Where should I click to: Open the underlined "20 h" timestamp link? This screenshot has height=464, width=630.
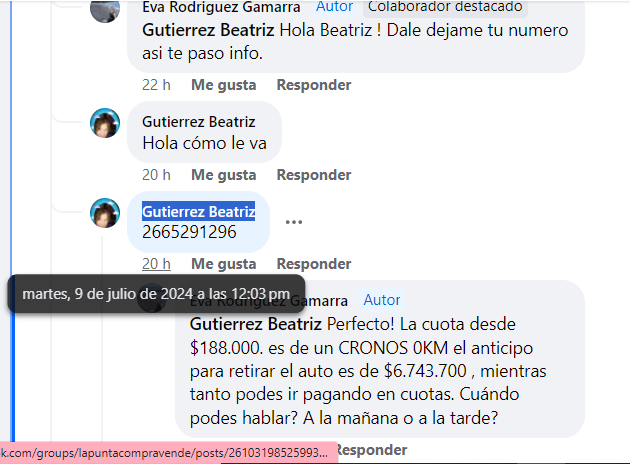click(x=156, y=264)
